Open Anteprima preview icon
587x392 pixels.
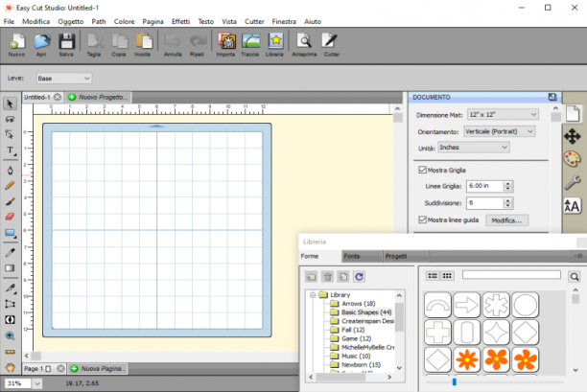304,44
